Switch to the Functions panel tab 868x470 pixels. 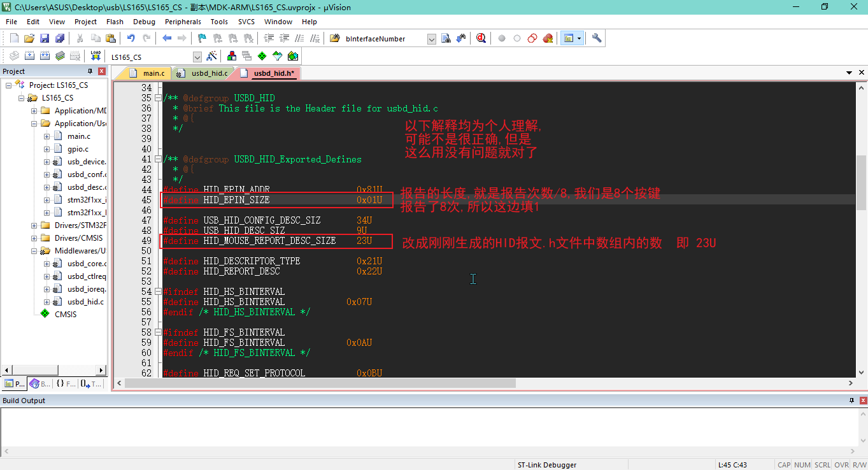click(65, 384)
